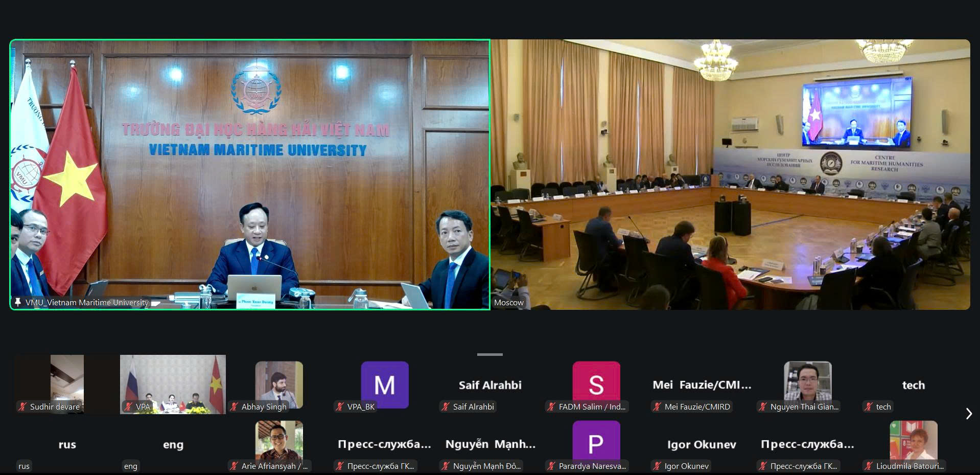Click the muted mic icon beside Mei Fauzie/CMIRD
Screen dimensions: 980x475
point(657,407)
